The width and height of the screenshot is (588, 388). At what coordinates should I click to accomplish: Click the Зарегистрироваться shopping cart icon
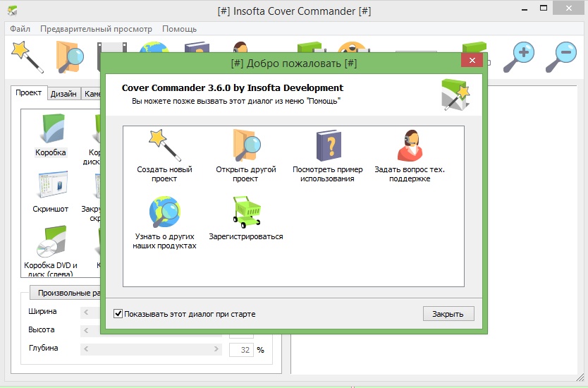pos(246,219)
